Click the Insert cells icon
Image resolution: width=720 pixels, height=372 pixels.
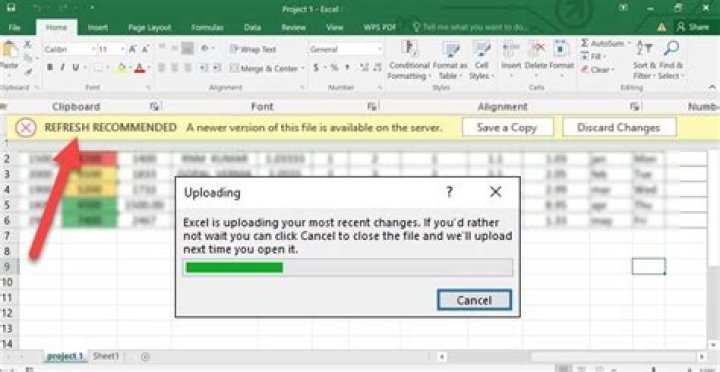pos(510,50)
